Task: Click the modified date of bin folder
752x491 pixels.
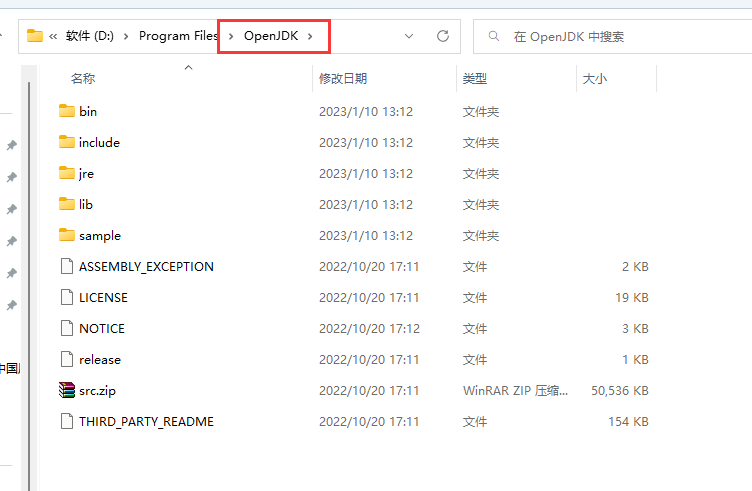Action: (x=366, y=111)
